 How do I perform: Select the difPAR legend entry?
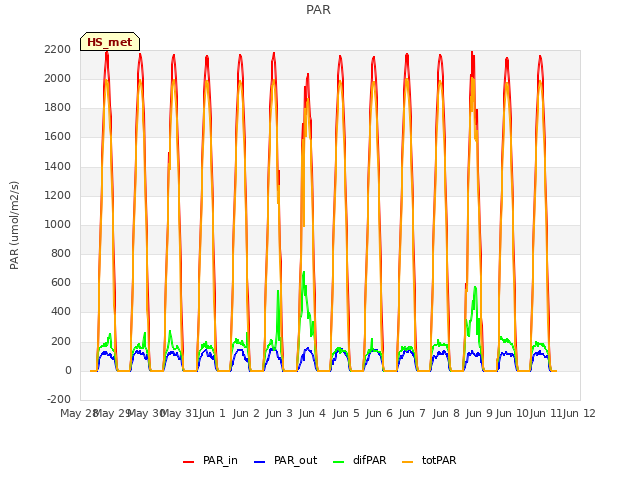coord(360,460)
